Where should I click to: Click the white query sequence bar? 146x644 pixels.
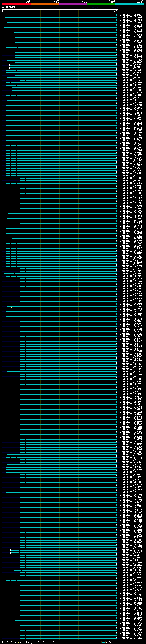pyautogui.click(x=60, y=10)
